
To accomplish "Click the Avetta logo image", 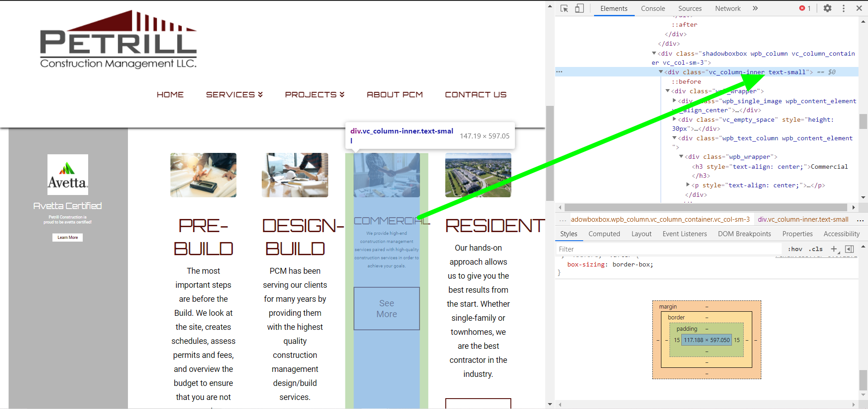I will 68,175.
